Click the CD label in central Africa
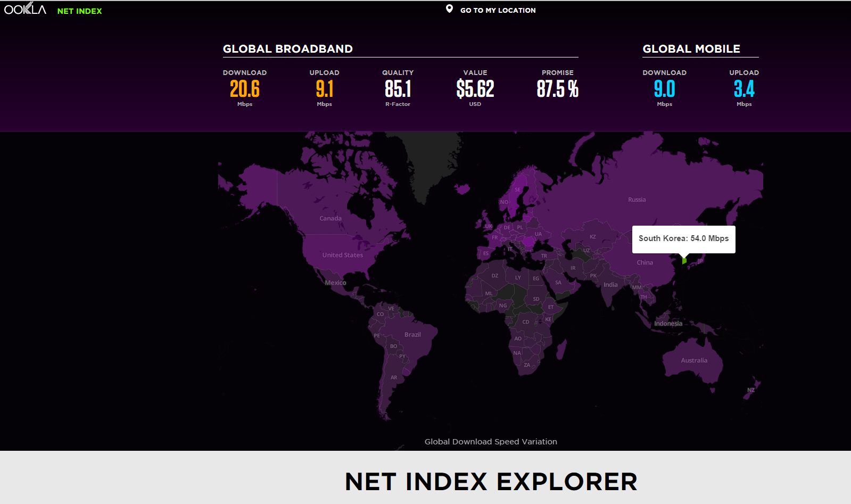The height and width of the screenshot is (504, 851). (526, 322)
